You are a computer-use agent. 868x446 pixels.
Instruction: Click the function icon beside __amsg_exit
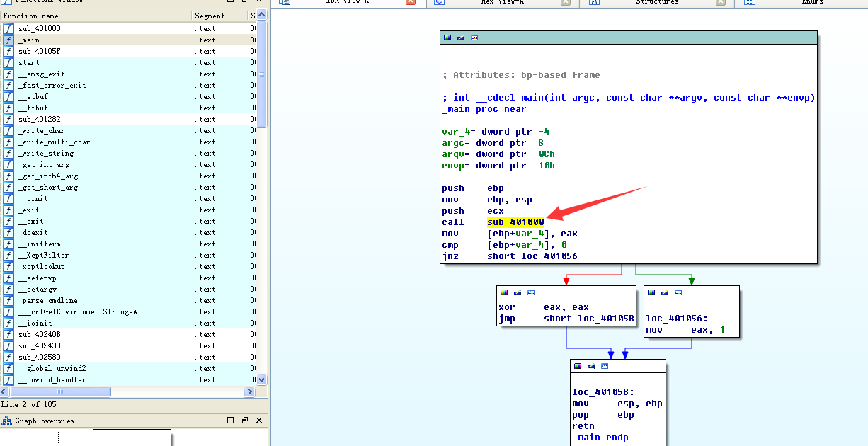click(8, 74)
